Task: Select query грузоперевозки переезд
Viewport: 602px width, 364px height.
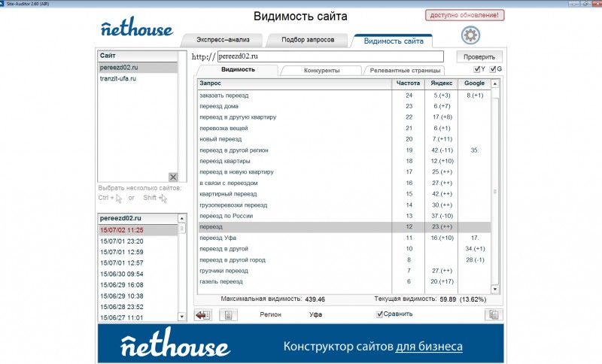Action: pos(345,205)
